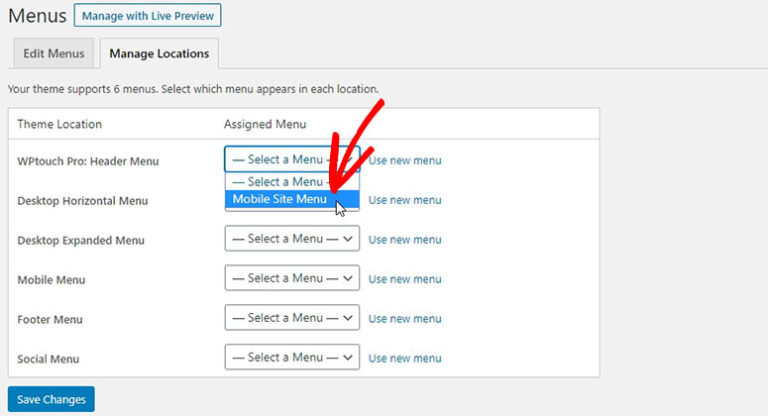The image size is (768, 416).
Task: Click the Manage with Live Preview button
Action: (x=147, y=16)
